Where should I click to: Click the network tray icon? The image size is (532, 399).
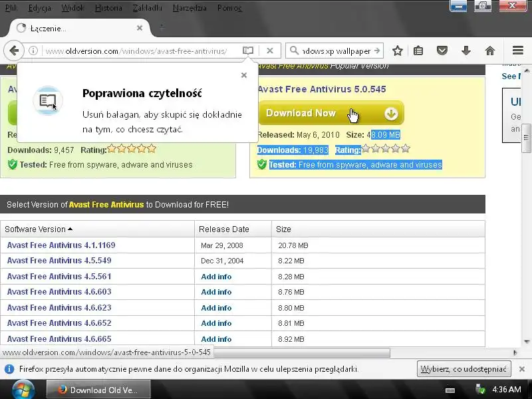coord(480,390)
